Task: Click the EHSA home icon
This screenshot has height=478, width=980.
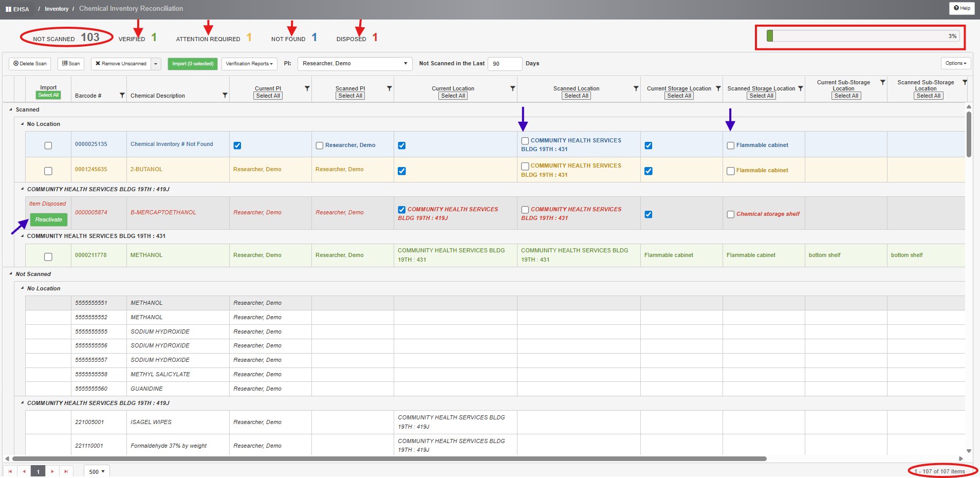Action: [x=17, y=9]
